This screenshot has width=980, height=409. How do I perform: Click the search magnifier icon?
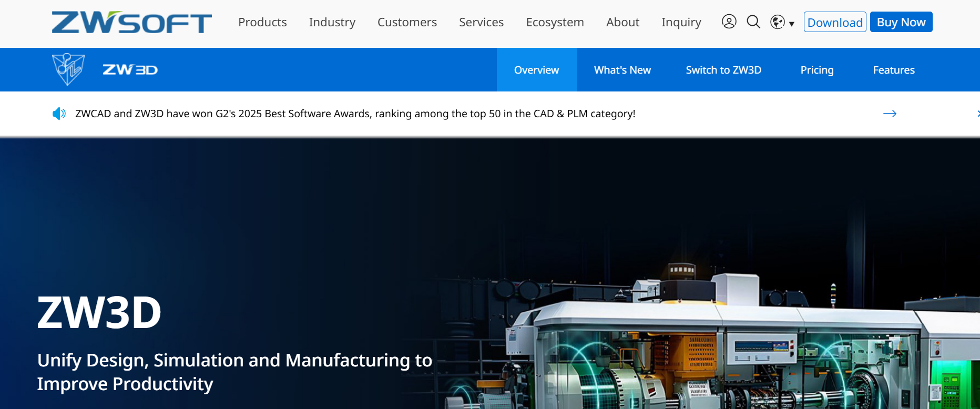[753, 22]
